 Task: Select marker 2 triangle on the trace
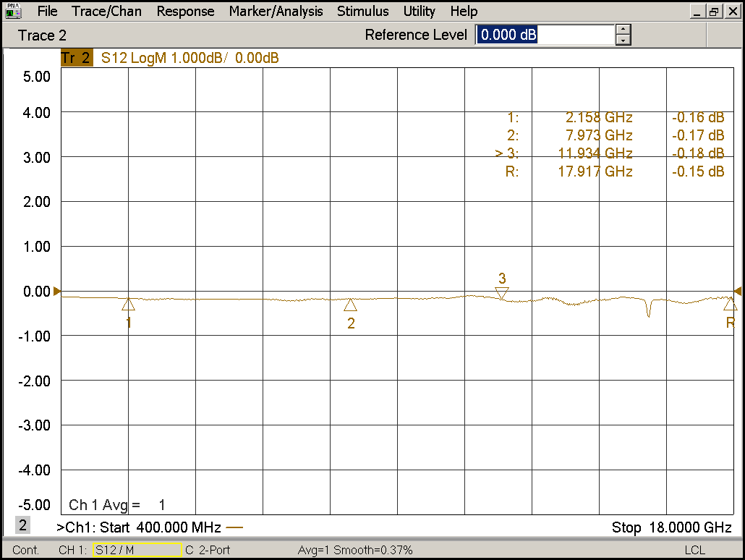click(x=350, y=305)
